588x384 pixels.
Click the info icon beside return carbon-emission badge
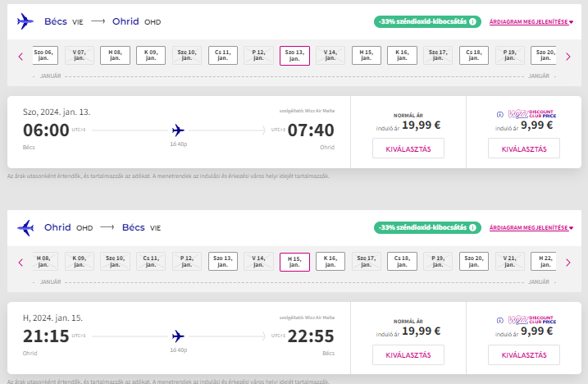click(x=473, y=227)
